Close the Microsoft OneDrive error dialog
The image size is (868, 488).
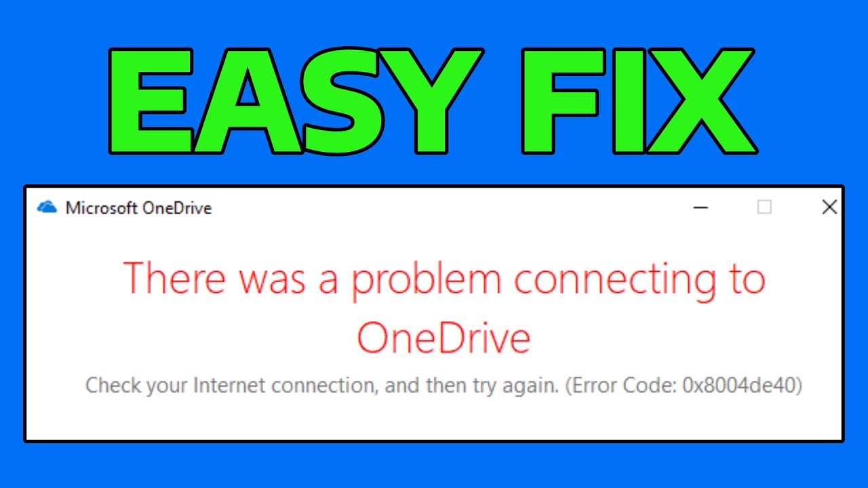pos(829,207)
